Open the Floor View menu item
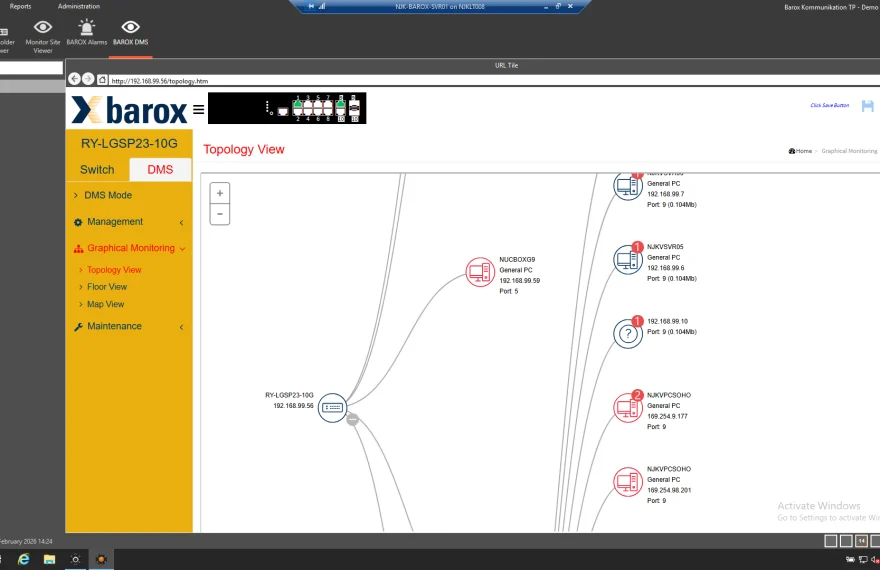This screenshot has width=880, height=570. [107, 287]
